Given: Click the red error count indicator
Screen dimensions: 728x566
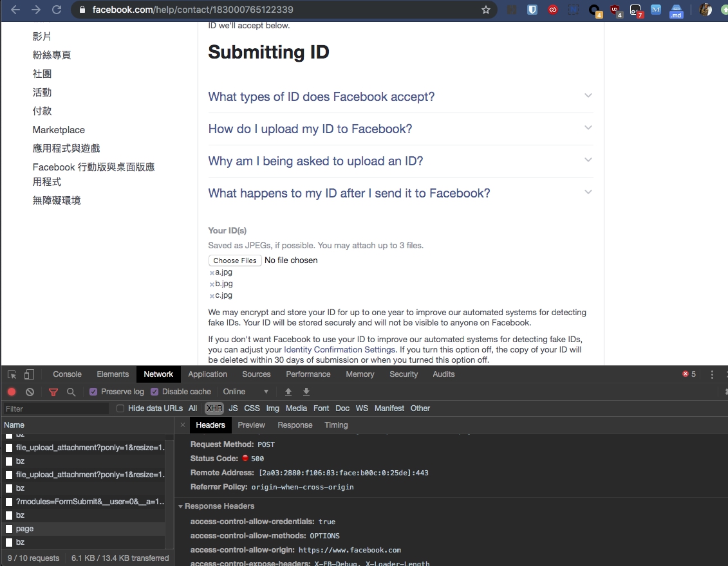Looking at the screenshot, I should pos(689,374).
